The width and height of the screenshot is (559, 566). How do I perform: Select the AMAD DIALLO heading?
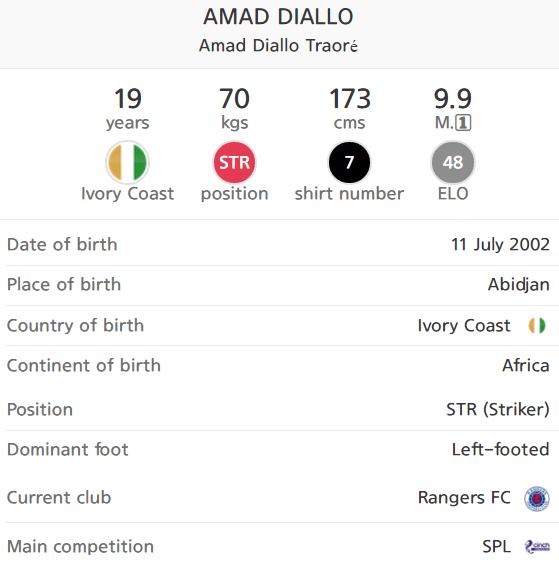coord(278,17)
